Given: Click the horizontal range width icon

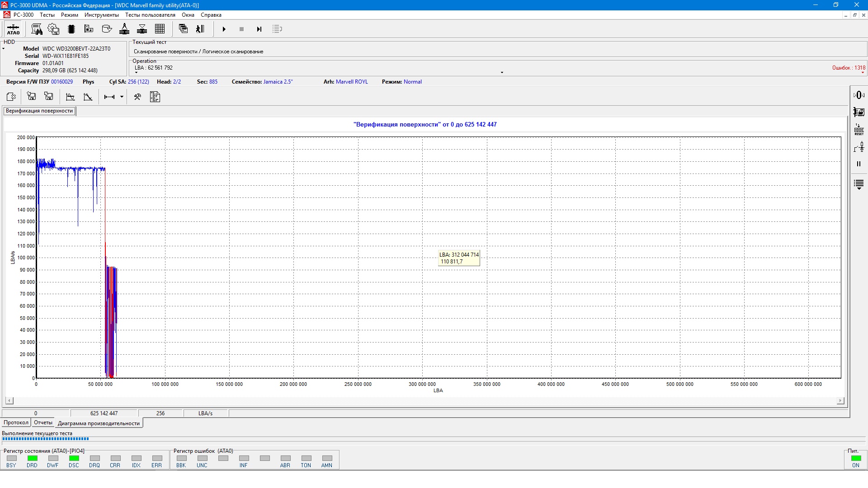Looking at the screenshot, I should [x=109, y=97].
